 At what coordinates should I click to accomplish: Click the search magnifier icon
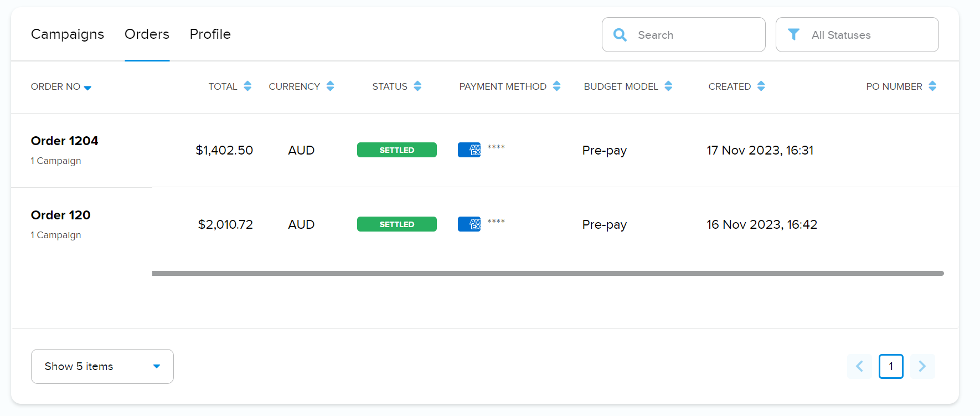coord(620,35)
